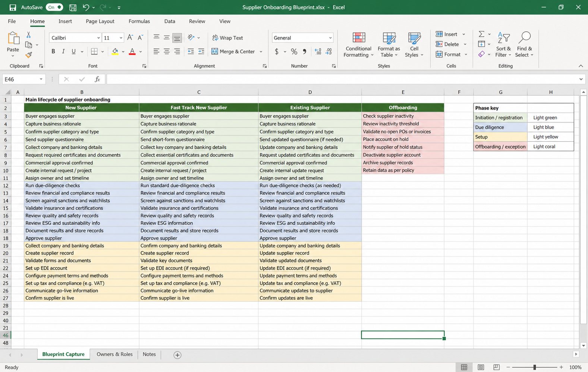
Task: Click the Copy icon in Clipboard group
Action: (x=28, y=45)
